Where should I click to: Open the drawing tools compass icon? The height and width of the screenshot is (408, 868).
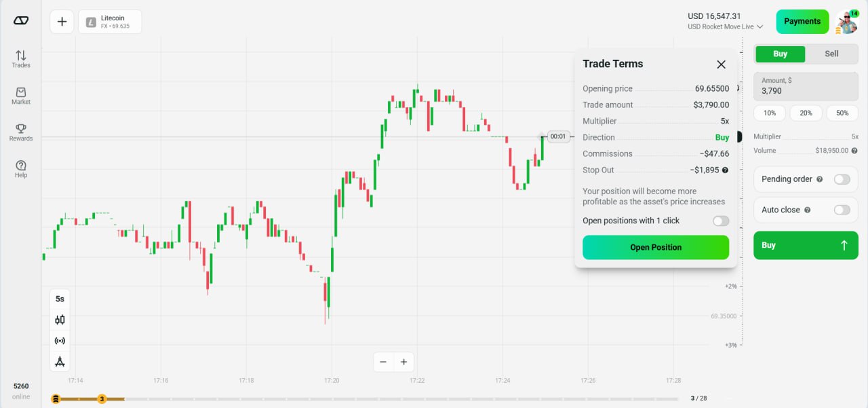coord(60,361)
